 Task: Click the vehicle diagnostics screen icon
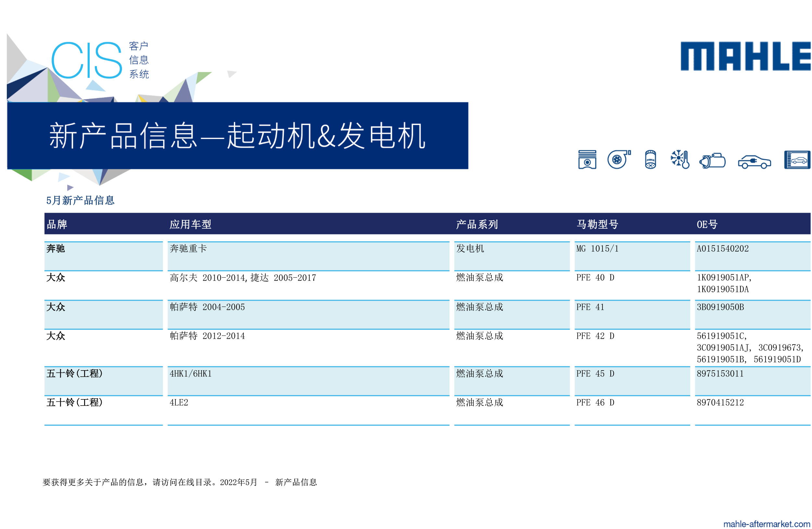coord(797,160)
